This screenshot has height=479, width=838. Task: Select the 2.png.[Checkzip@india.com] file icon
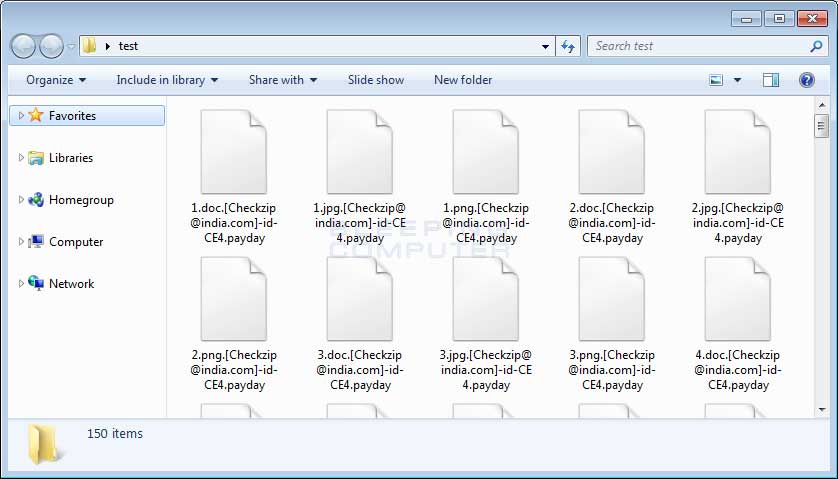point(234,299)
